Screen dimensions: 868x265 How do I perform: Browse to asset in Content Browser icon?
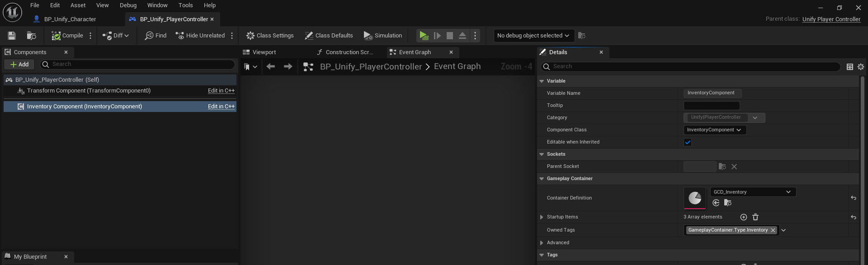[31, 36]
